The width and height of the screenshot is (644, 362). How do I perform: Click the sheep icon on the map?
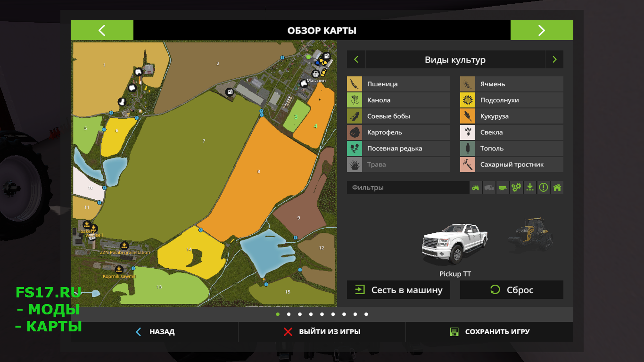tap(138, 72)
